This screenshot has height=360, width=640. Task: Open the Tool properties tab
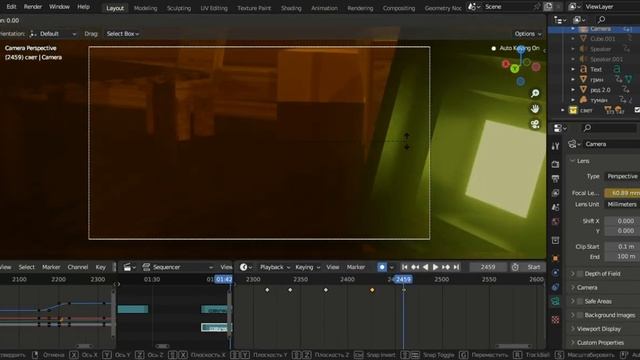tap(555, 146)
